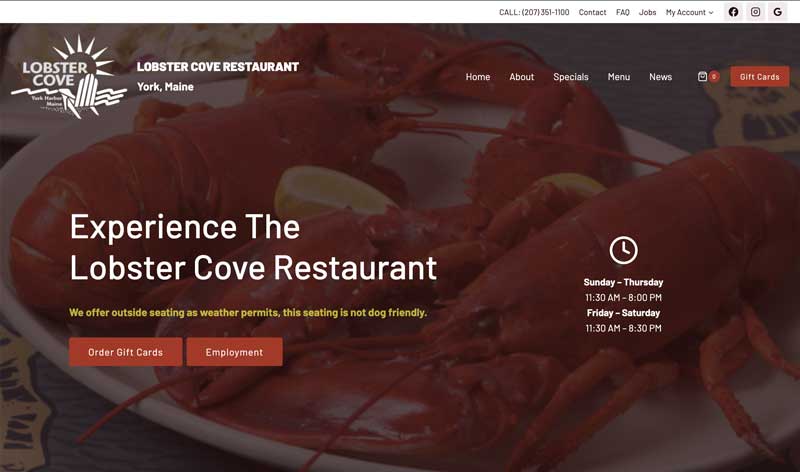This screenshot has height=472, width=800.
Task: Open the About page from navigation
Action: coord(521,77)
